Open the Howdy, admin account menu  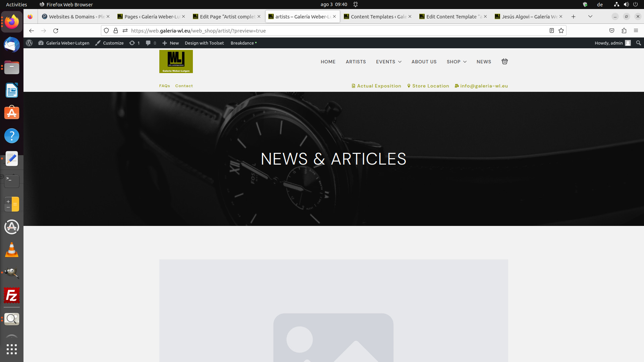point(613,43)
